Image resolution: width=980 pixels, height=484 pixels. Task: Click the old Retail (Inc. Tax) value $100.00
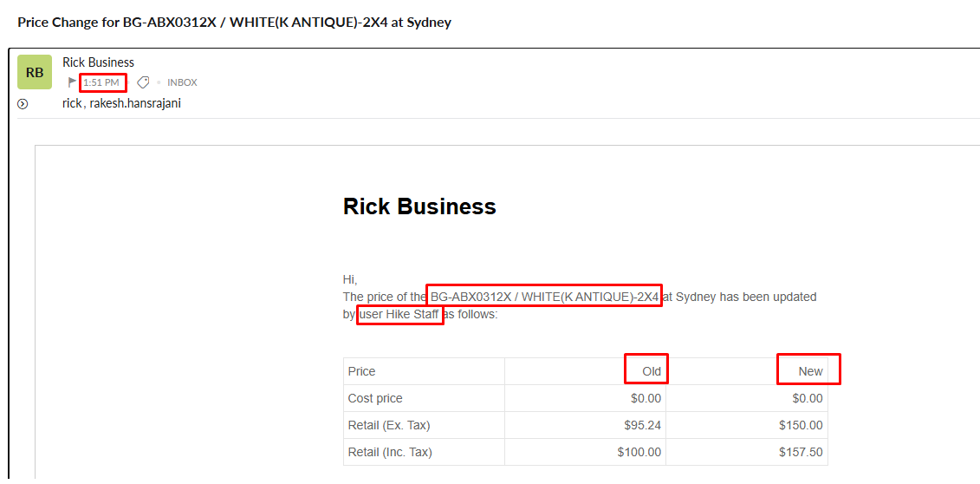pos(639,452)
